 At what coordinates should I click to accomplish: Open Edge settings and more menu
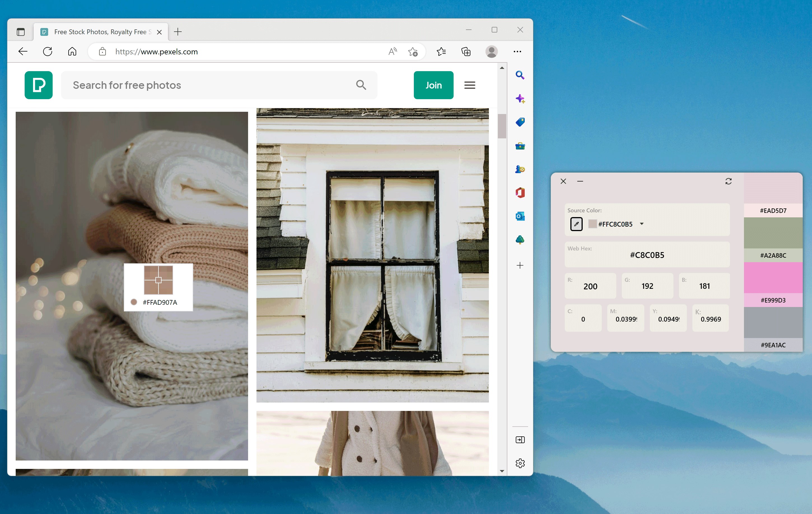(517, 52)
